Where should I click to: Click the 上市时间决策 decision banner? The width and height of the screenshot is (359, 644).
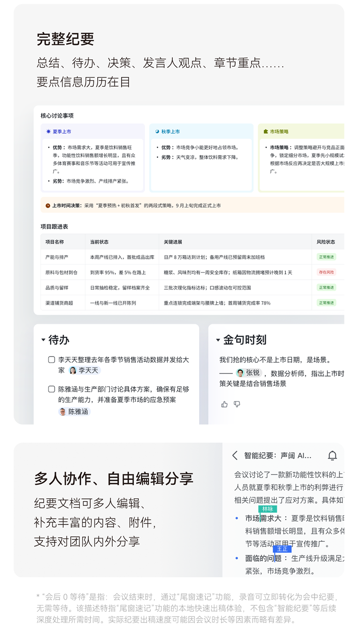click(x=192, y=205)
